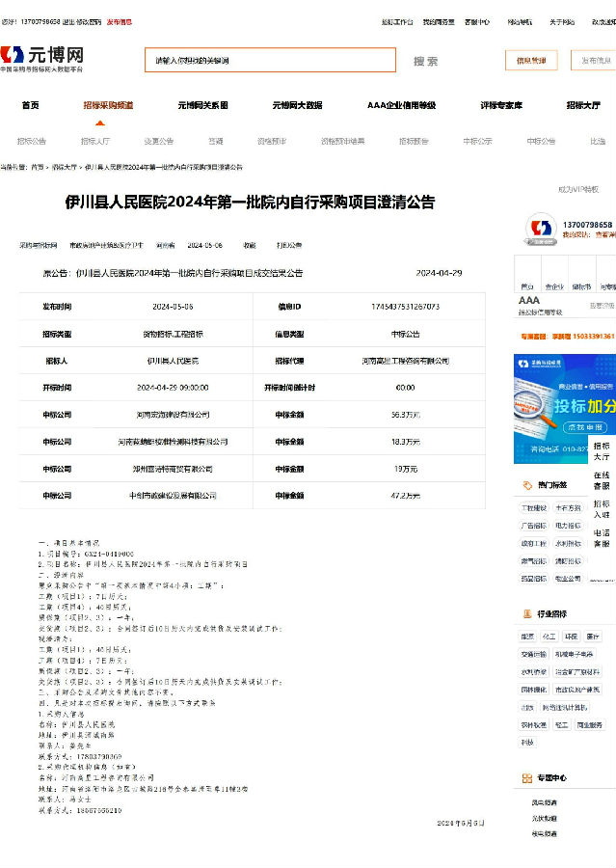Open 客服中心 in the top bar
Screen dimensions: 616x868
477,22
